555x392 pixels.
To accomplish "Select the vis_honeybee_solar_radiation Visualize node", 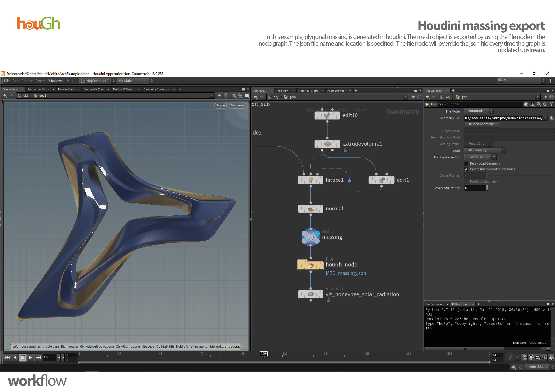I will (x=311, y=294).
